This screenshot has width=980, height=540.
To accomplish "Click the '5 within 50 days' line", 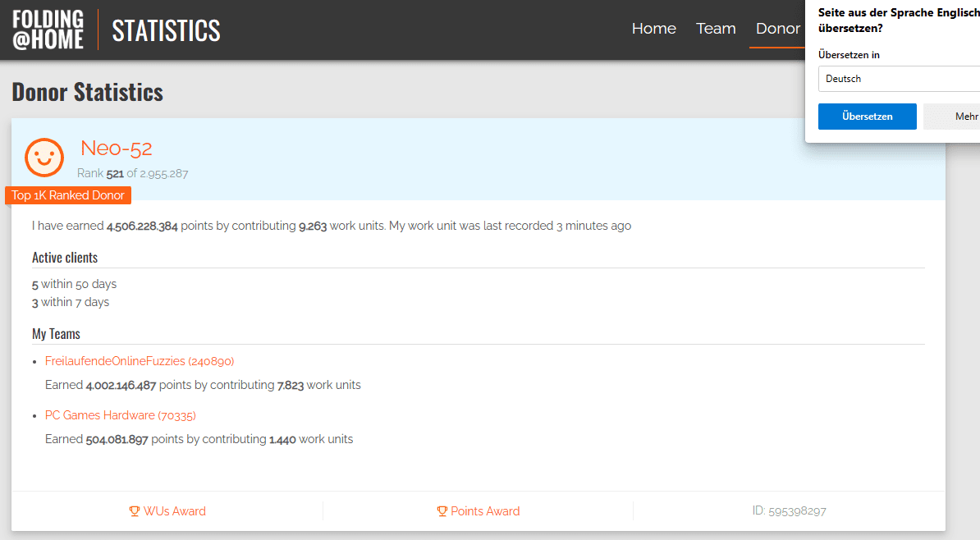I will [75, 285].
